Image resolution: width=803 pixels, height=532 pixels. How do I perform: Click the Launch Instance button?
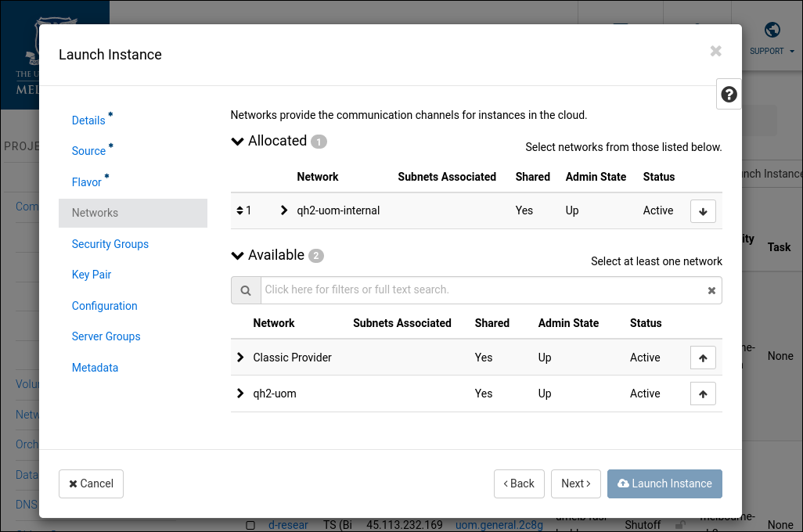(664, 483)
